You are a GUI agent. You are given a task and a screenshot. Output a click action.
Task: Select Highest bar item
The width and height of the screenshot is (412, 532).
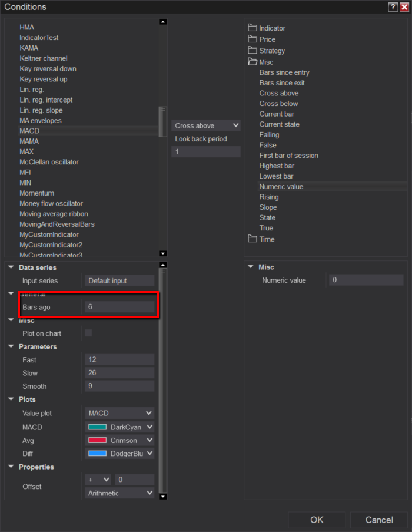[277, 166]
